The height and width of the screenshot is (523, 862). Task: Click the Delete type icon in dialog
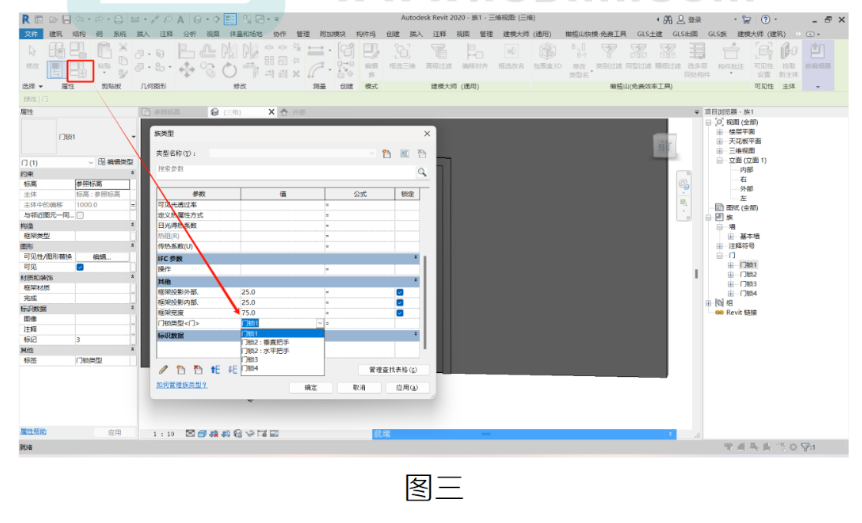(x=422, y=154)
